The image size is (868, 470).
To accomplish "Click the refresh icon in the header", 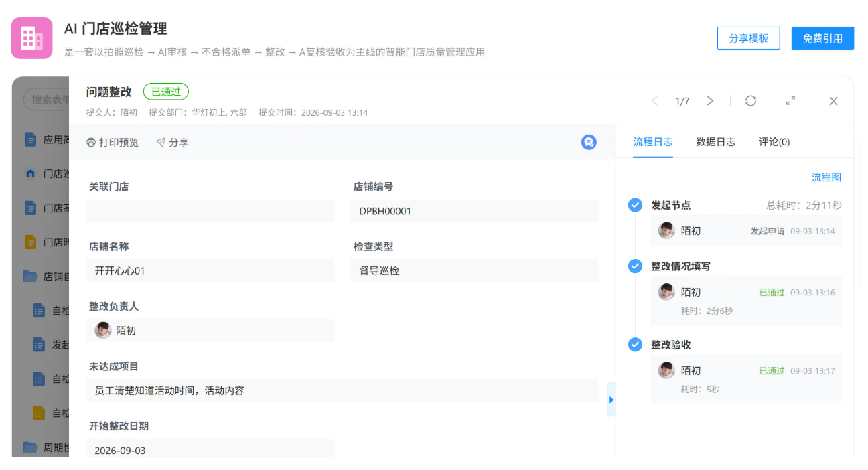I will click(x=751, y=101).
